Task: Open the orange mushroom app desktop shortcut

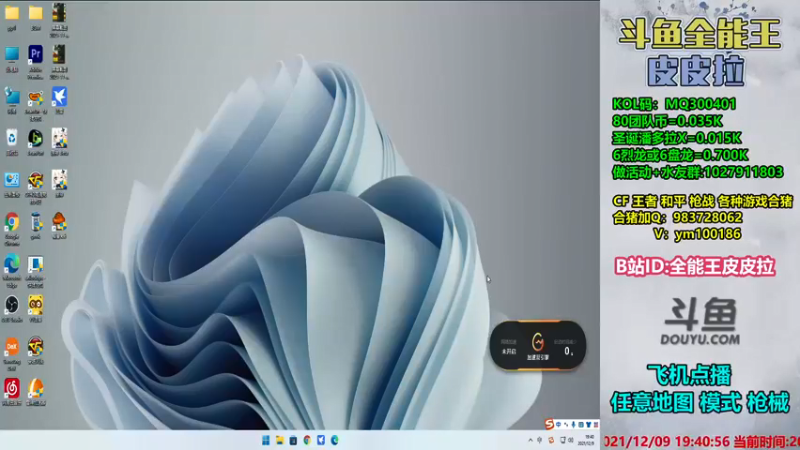Action: point(59,222)
